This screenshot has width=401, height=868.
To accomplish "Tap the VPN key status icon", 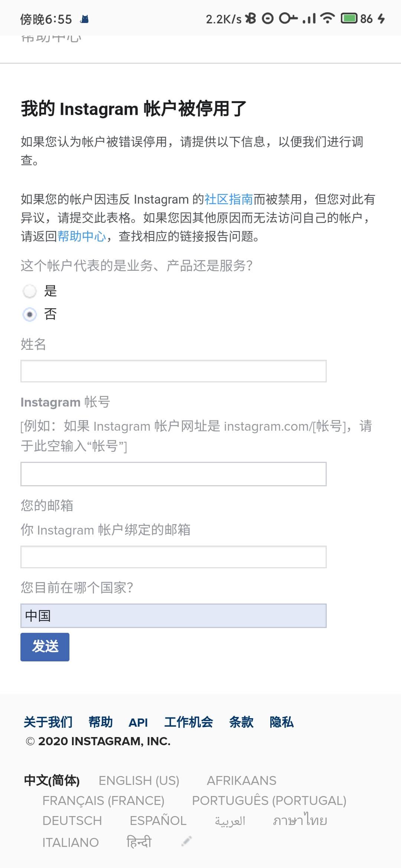I will coord(288,18).
